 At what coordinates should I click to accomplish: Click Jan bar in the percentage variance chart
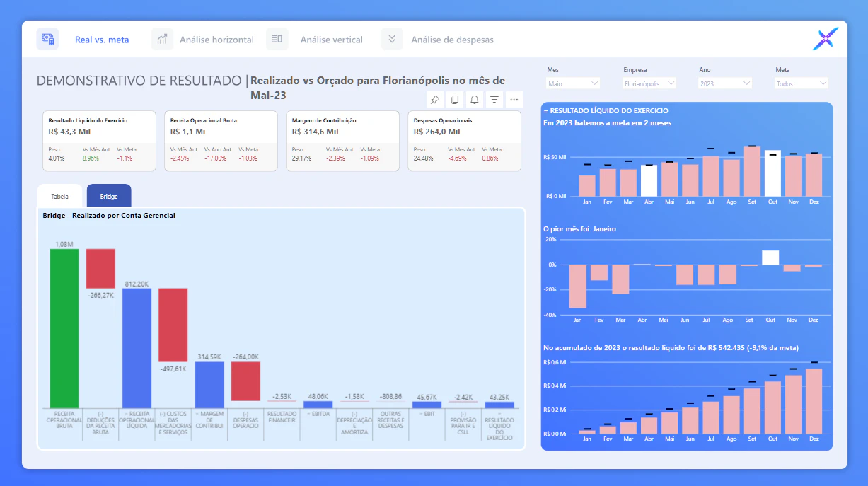point(578,286)
